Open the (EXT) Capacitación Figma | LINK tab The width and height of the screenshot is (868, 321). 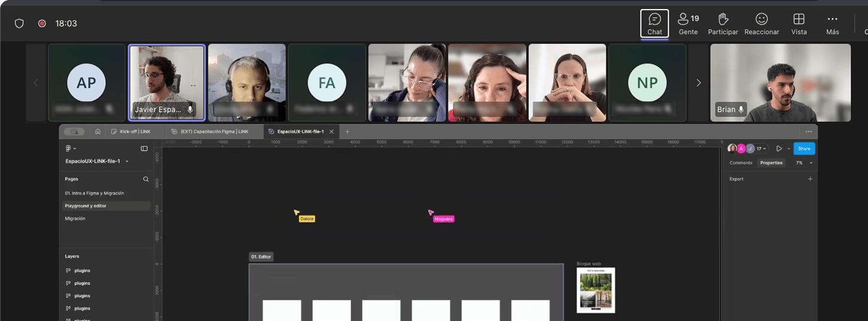pos(214,132)
